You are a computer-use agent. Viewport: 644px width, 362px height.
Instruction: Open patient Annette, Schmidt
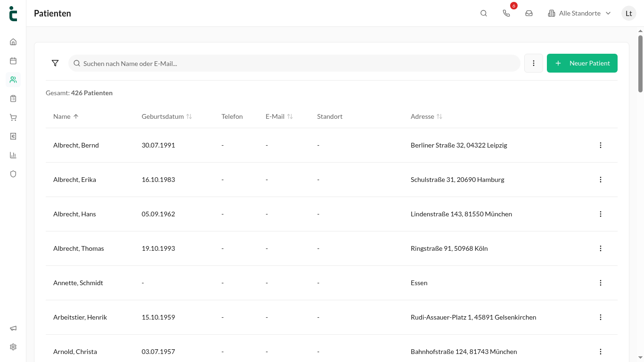(x=78, y=283)
